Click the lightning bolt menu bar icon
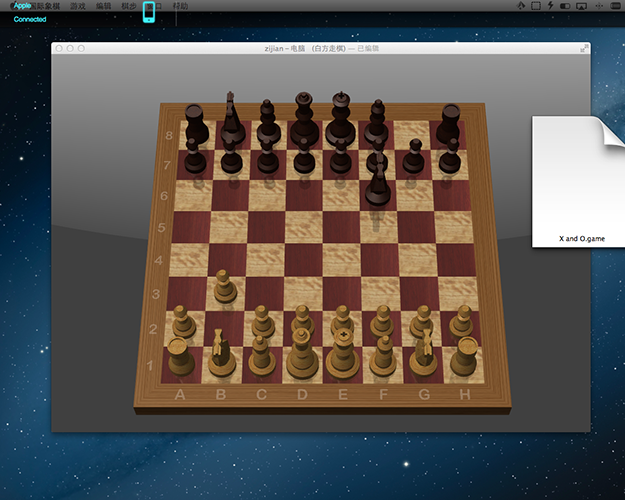625x500 pixels. (x=550, y=6)
